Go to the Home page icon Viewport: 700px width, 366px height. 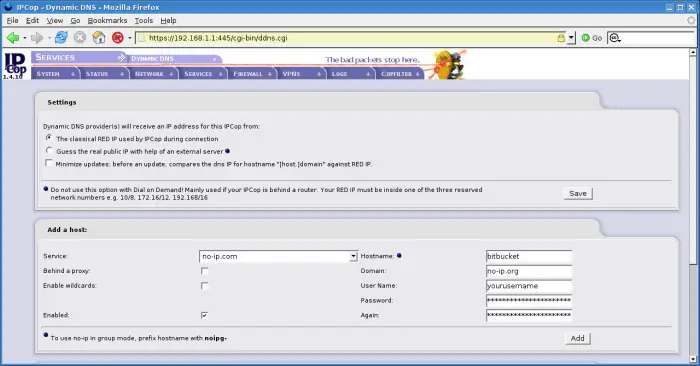[99, 37]
